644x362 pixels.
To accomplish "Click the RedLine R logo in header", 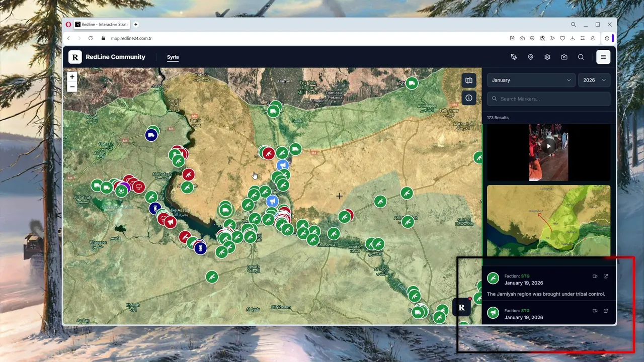I will pos(75,57).
